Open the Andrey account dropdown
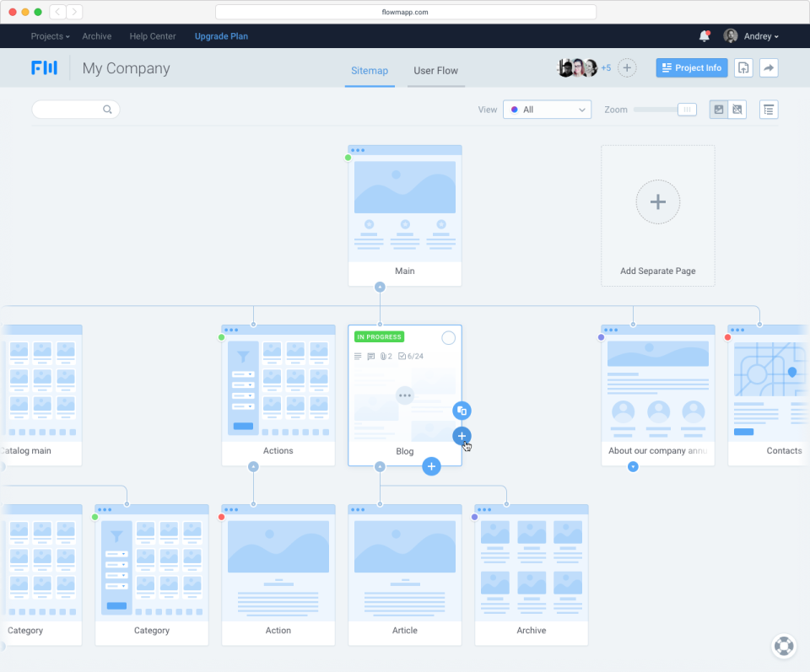 coord(751,35)
